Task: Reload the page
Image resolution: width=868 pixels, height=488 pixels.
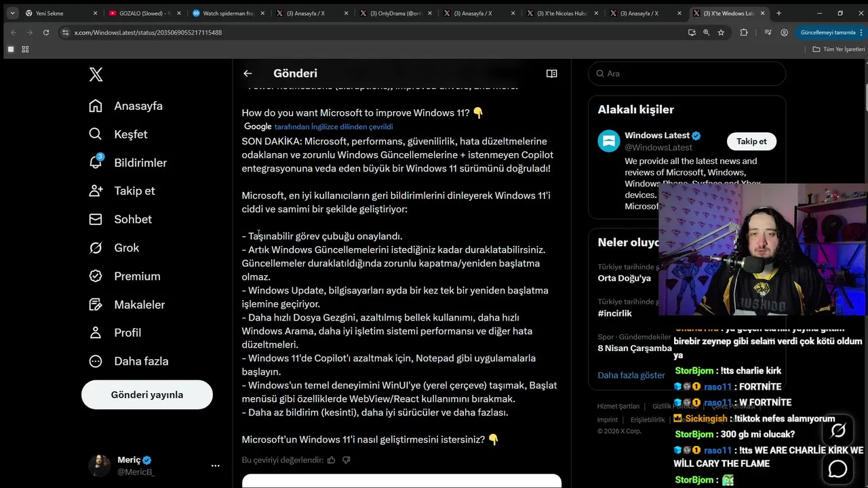Action: coord(46,32)
